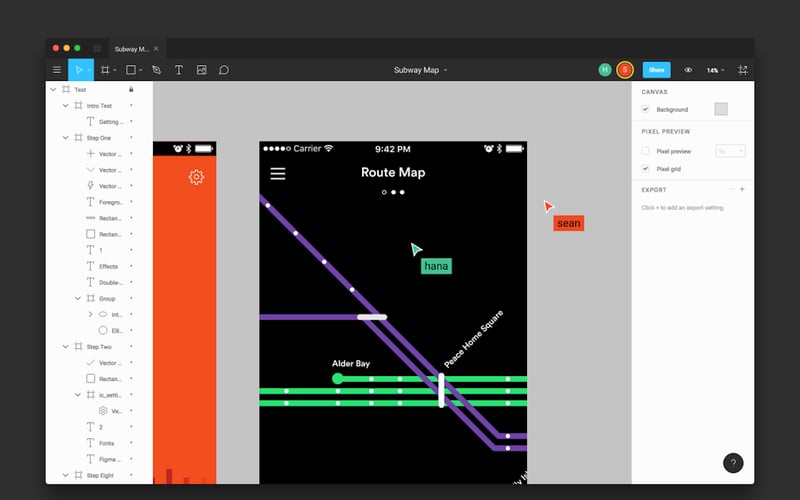Screen dimensions: 800x500
Task: Open Move tool dropdown arrow
Action: [x=89, y=70]
